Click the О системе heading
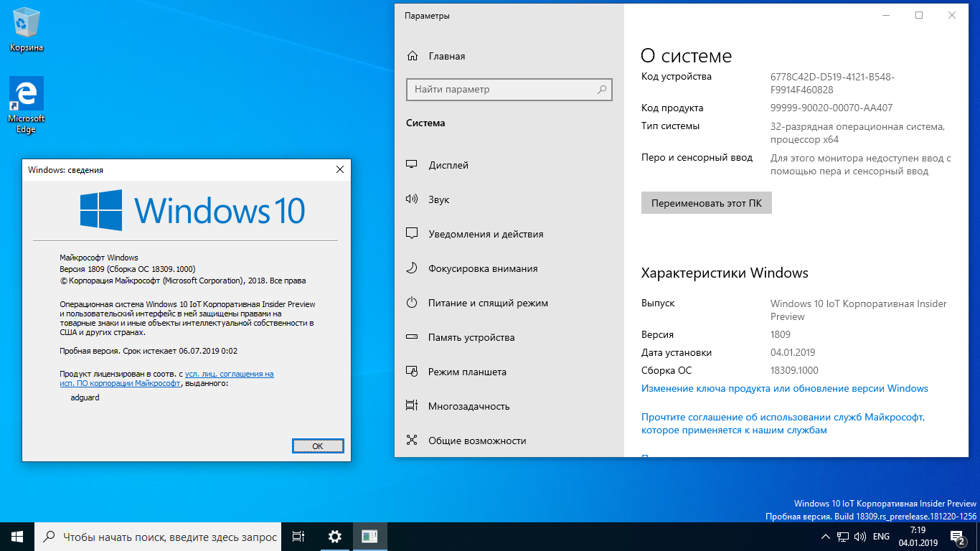 pos(687,56)
